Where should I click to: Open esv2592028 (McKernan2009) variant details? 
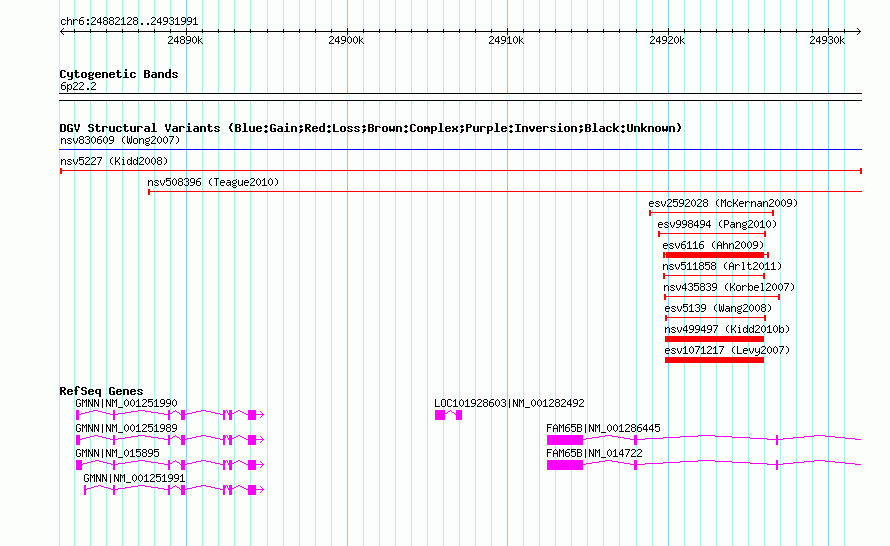coord(723,203)
